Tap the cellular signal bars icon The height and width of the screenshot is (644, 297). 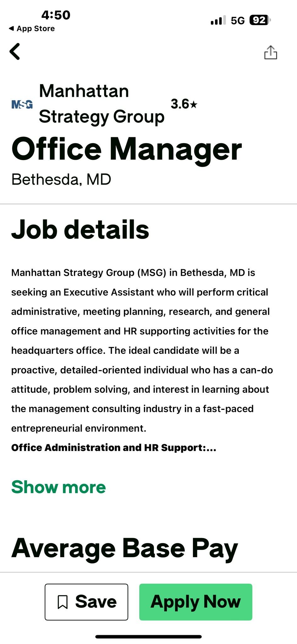click(x=218, y=20)
